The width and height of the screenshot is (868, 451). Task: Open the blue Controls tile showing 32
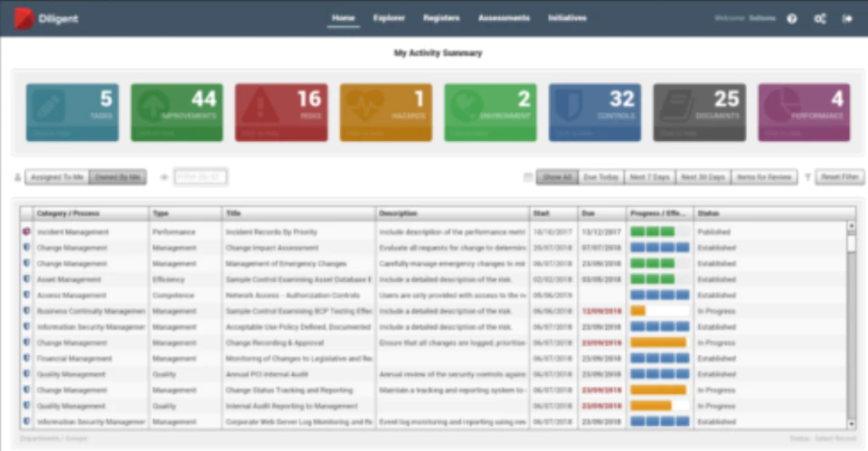pos(595,112)
